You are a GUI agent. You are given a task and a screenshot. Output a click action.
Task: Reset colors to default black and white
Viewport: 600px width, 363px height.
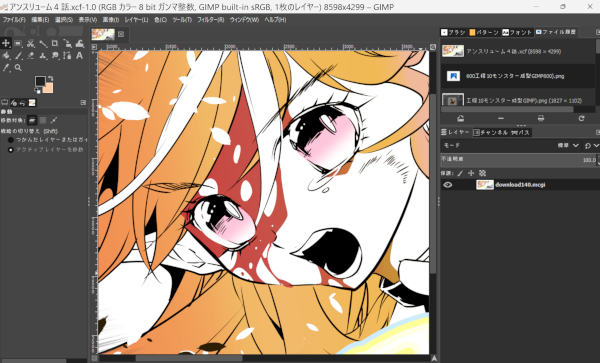click(x=38, y=91)
